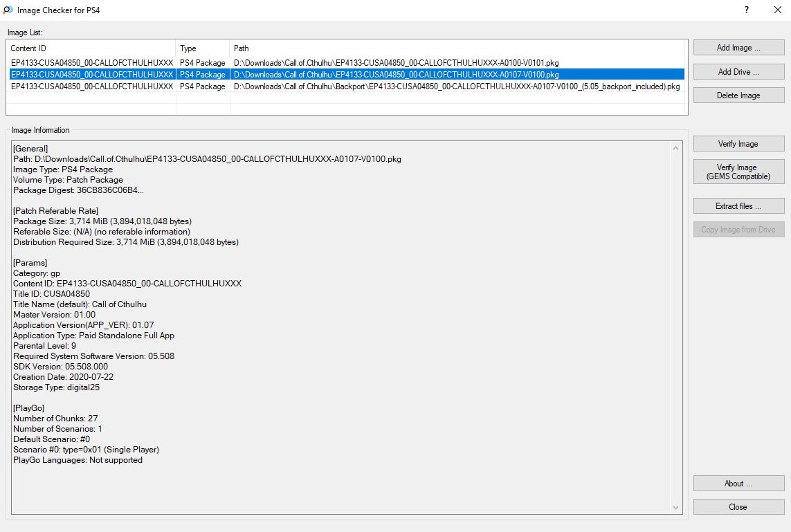Run Verify Image (GEMS Compatible)
The height and width of the screenshot is (532, 791).
pyautogui.click(x=738, y=172)
